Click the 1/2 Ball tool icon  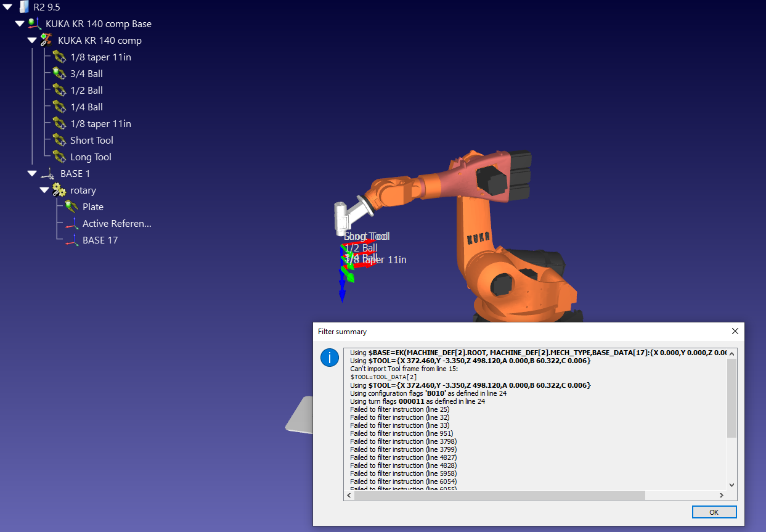(x=59, y=91)
